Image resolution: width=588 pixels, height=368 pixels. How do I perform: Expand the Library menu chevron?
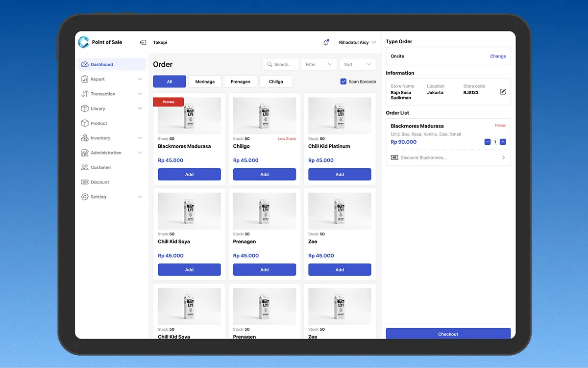point(140,108)
